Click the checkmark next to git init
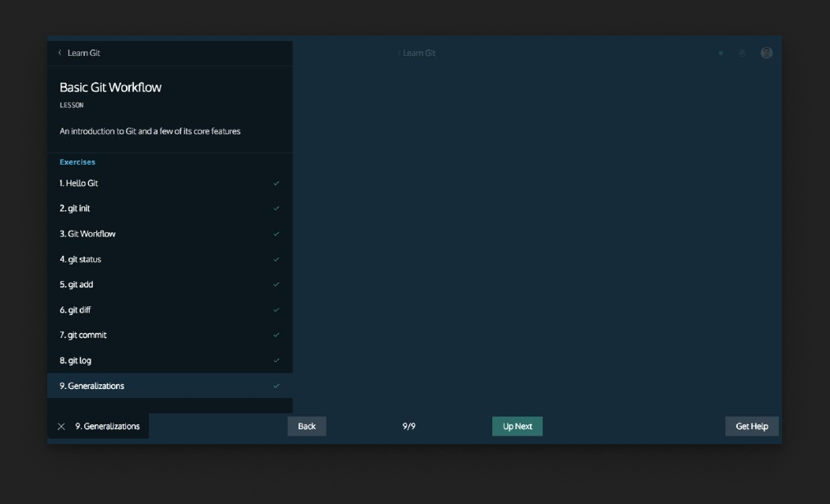The height and width of the screenshot is (504, 830). click(276, 209)
